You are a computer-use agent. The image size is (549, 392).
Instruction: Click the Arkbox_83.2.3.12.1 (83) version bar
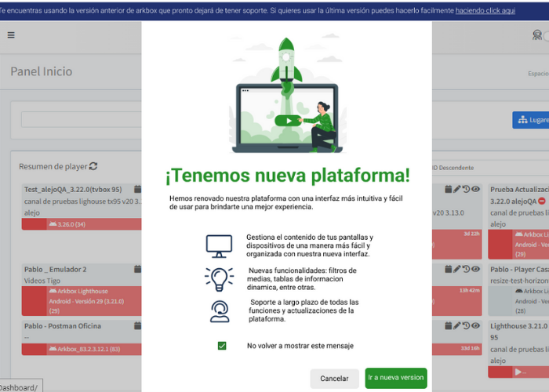(82, 349)
